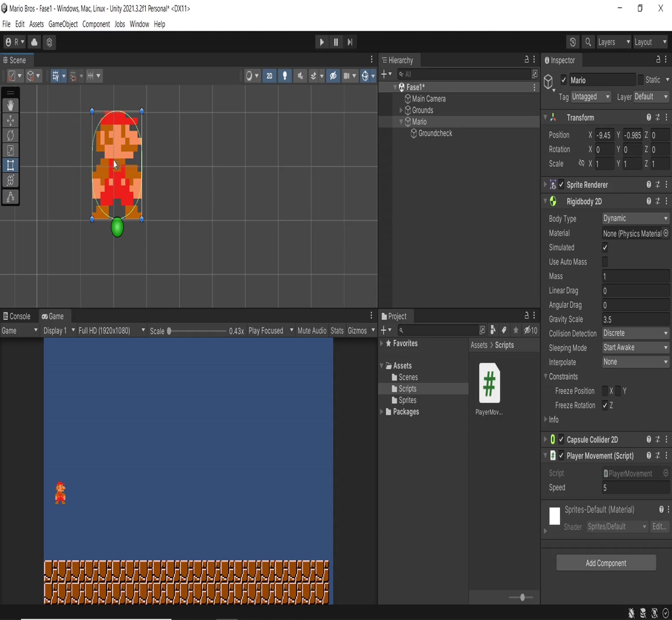Toggle the Static checkbox
Image resolution: width=672 pixels, height=620 pixels.
click(x=641, y=80)
